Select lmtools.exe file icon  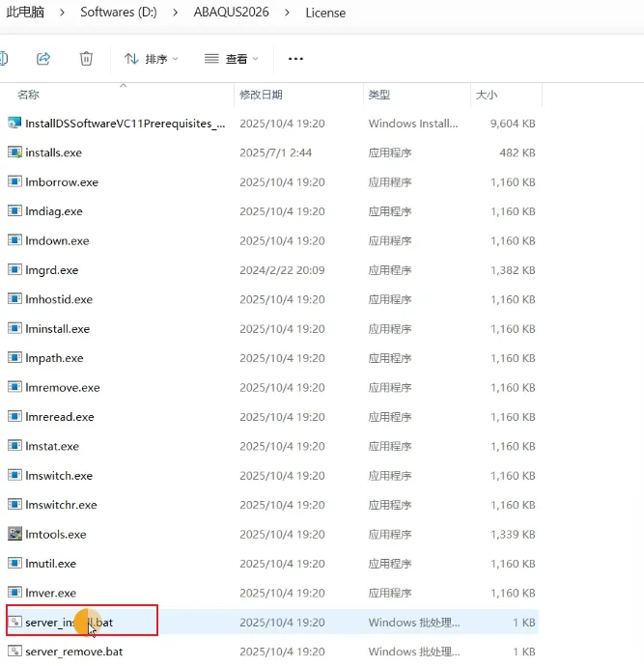click(14, 534)
